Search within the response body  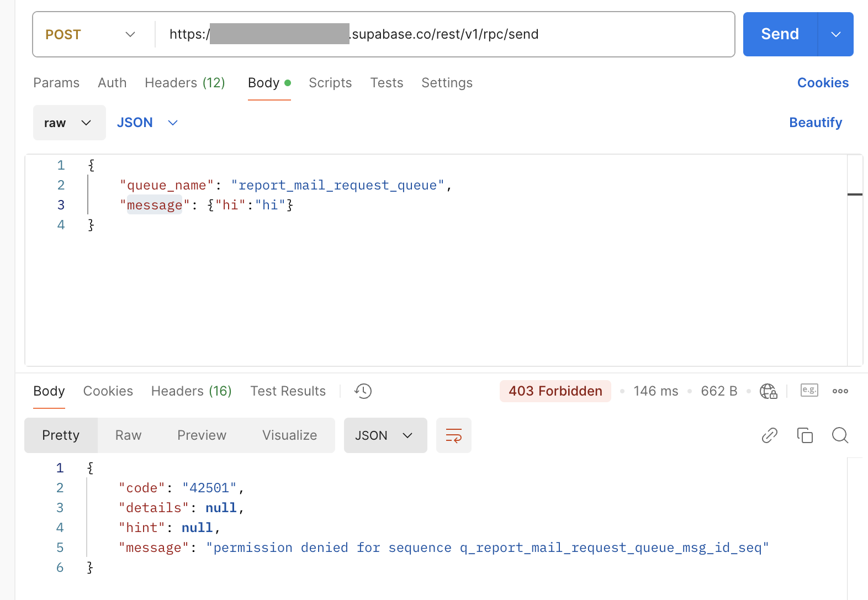840,435
